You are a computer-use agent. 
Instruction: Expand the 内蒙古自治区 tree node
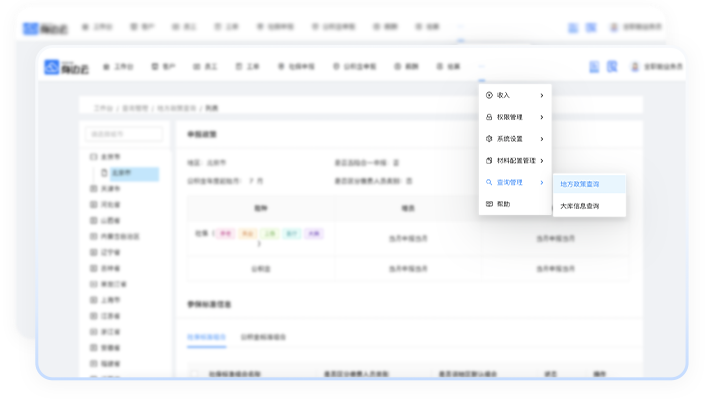tap(94, 236)
